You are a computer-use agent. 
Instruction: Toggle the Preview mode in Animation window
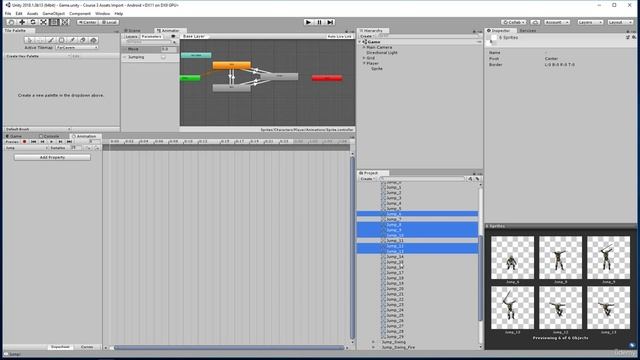pos(12,142)
